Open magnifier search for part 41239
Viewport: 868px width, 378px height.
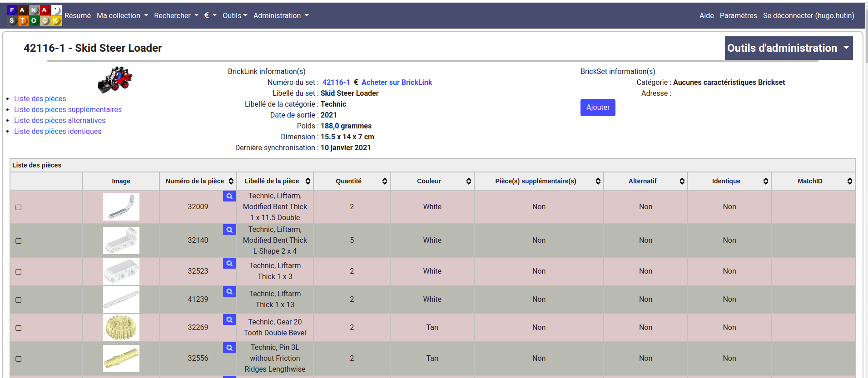[x=229, y=291]
